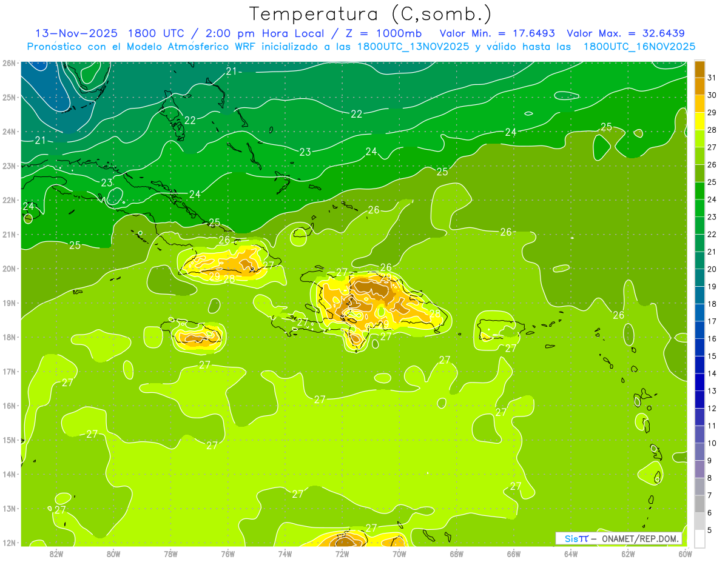
Task: Click the "68W" longitude axis label
Action: pos(457,553)
